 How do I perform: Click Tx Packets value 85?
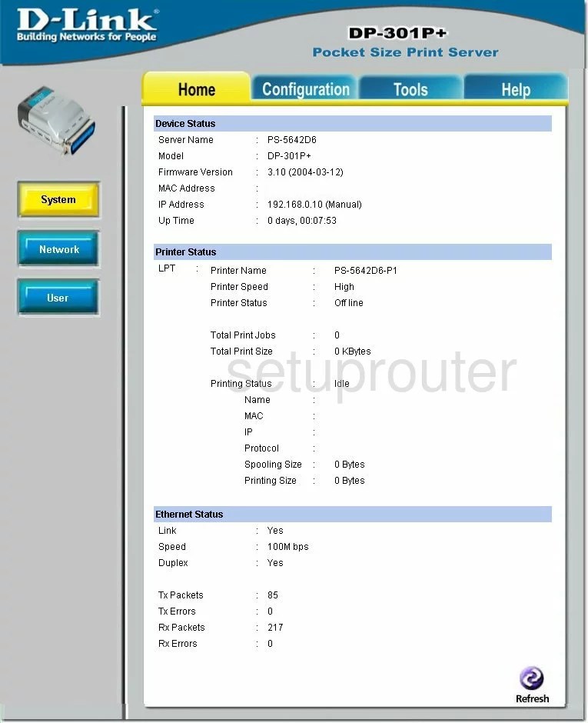[x=272, y=595]
